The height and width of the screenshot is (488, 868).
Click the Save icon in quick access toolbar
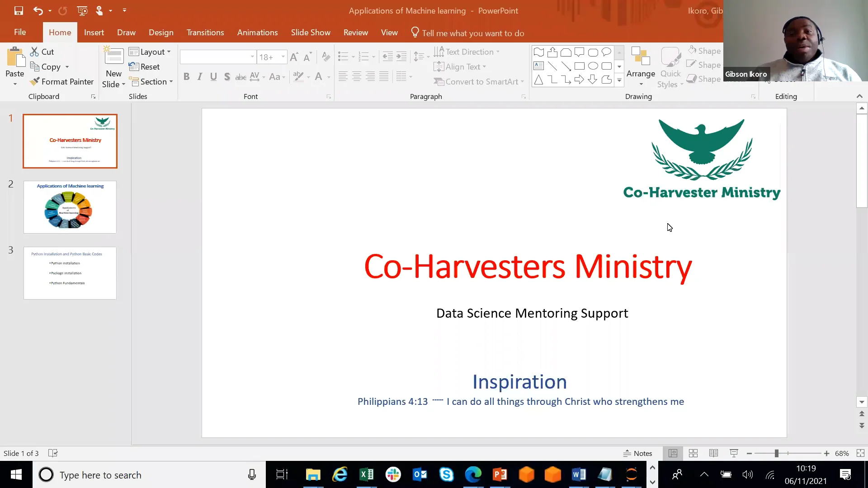pyautogui.click(x=19, y=11)
